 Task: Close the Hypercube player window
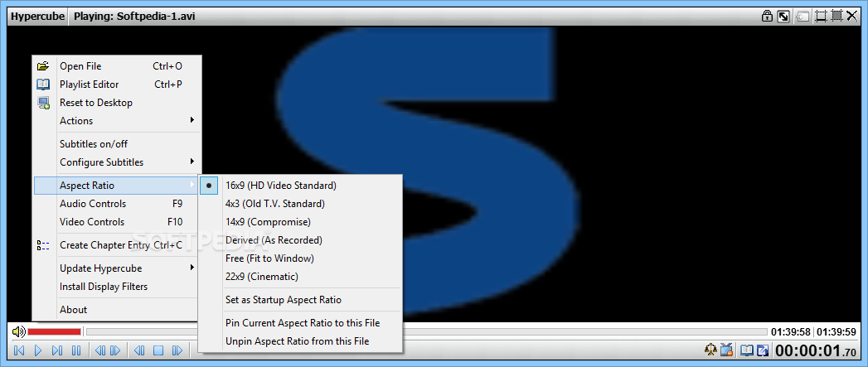[852, 16]
